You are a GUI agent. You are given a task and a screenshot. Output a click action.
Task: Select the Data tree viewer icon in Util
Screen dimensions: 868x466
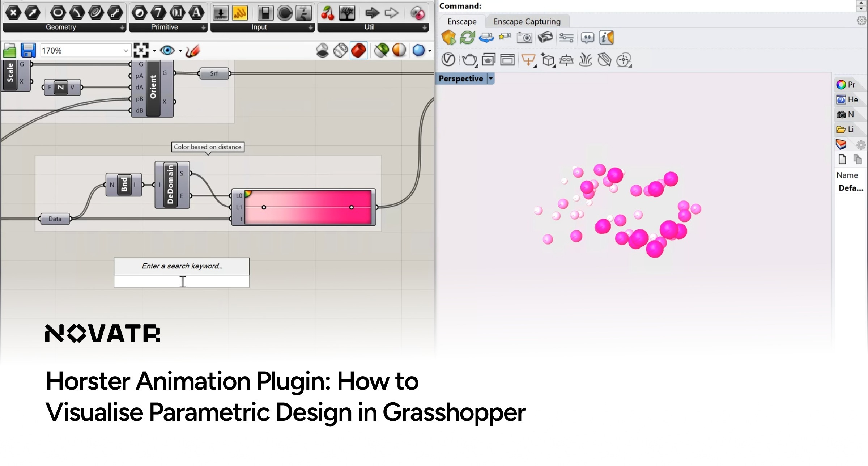pos(347,13)
